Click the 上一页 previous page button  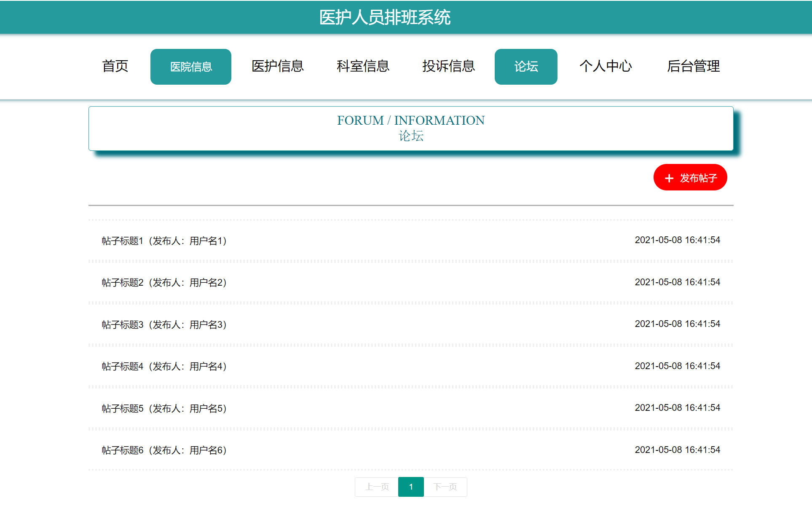pos(377,487)
